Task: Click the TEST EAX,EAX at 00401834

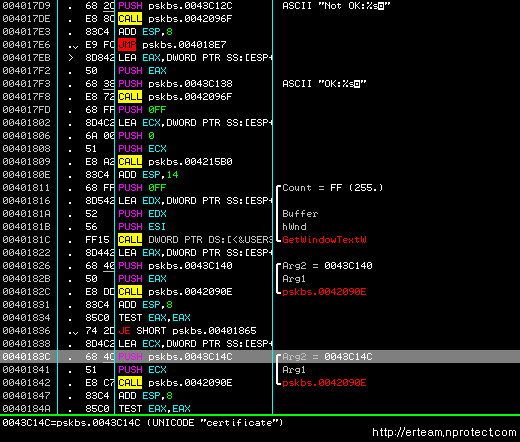Action: (154, 318)
